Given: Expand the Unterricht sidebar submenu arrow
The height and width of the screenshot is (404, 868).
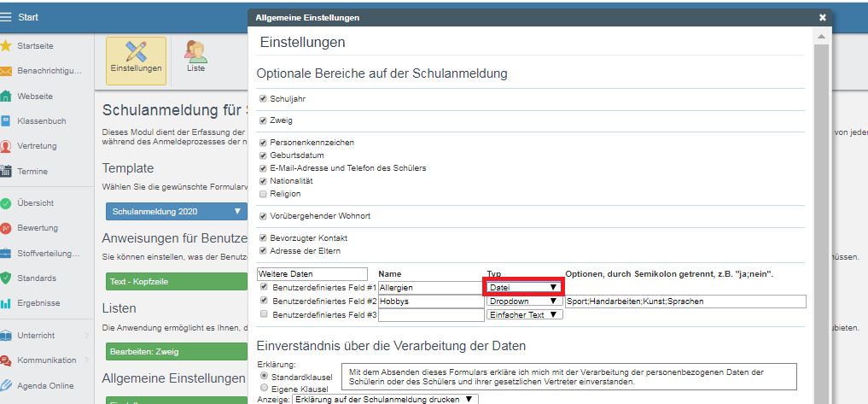Looking at the screenshot, I should (86, 336).
